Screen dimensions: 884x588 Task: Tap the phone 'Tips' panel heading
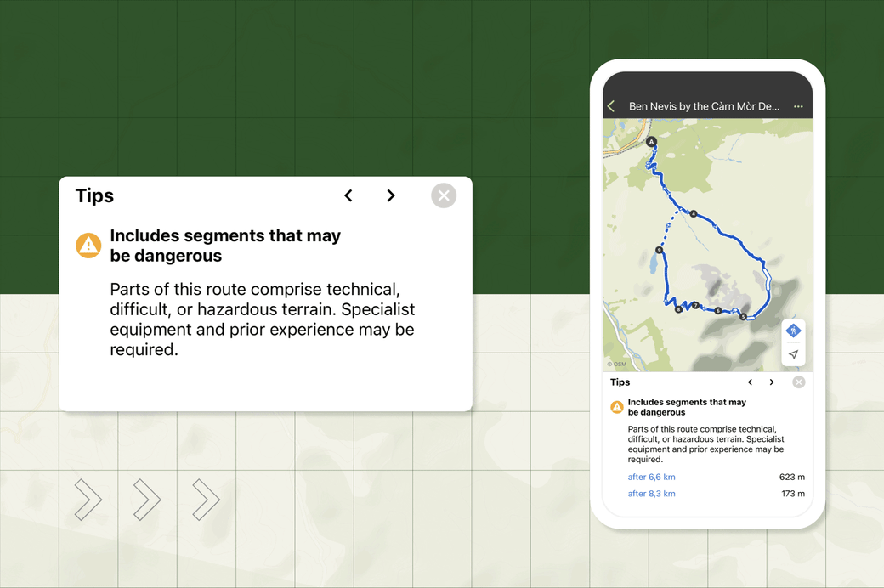click(620, 382)
